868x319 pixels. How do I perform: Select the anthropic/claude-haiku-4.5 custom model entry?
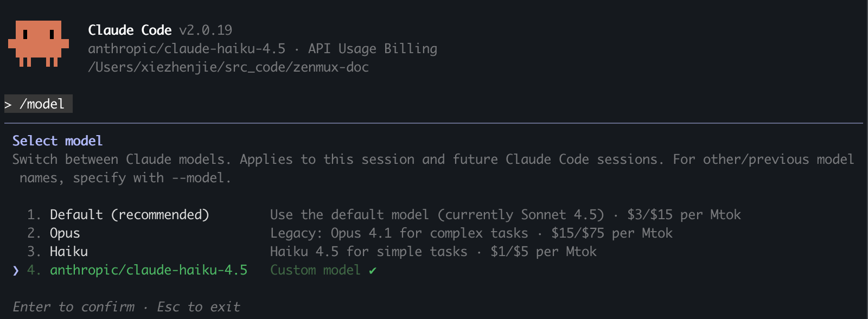(x=148, y=270)
